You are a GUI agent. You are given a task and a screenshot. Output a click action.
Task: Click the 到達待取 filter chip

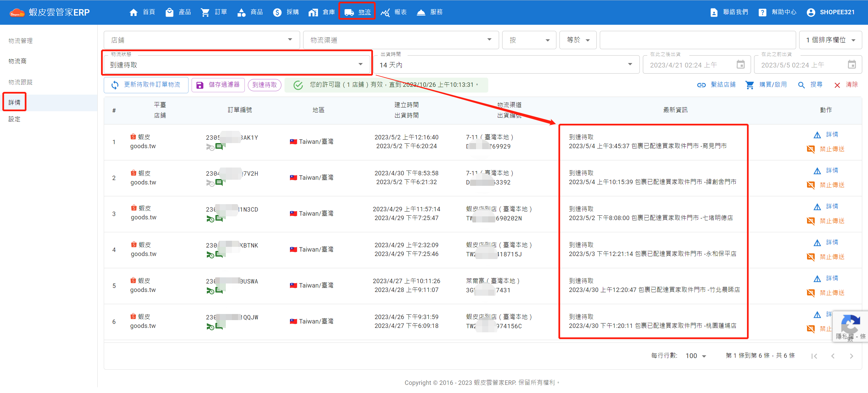[x=264, y=85]
